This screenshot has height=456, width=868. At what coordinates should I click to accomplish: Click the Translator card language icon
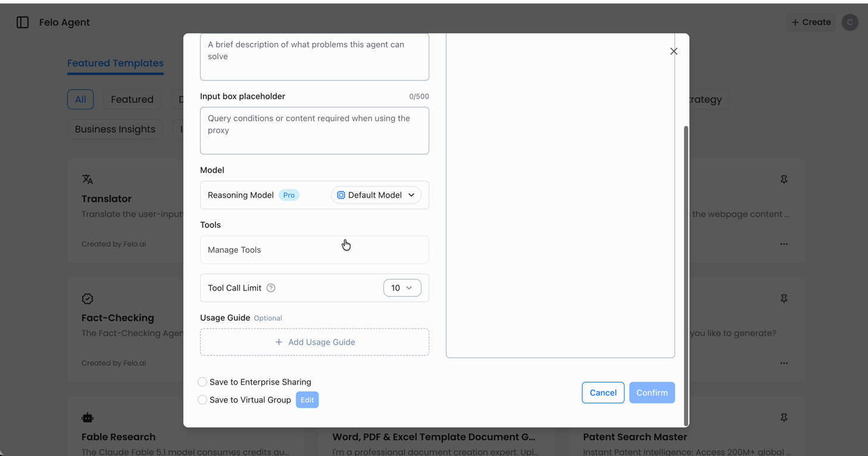click(x=88, y=179)
